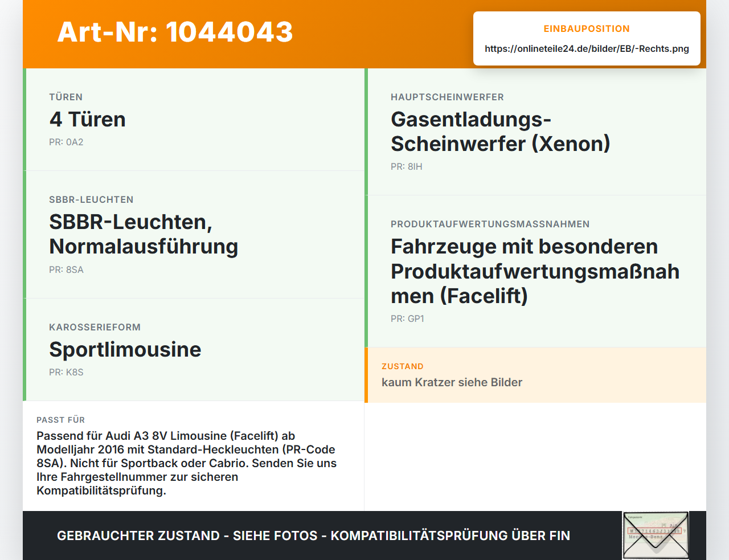Click the 'PR: 8IH' code
This screenshot has height=560, width=729.
pyautogui.click(x=407, y=167)
